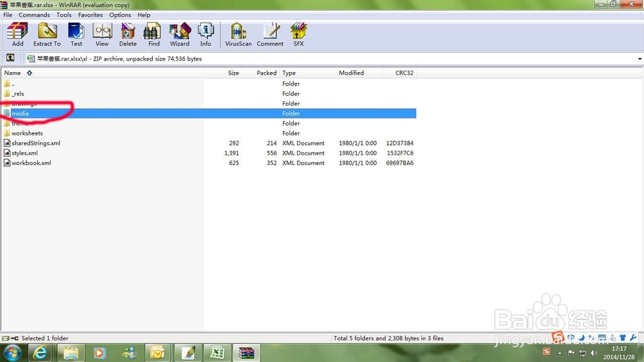
Task: Click CRC32 value 12D37384
Action: (x=400, y=143)
